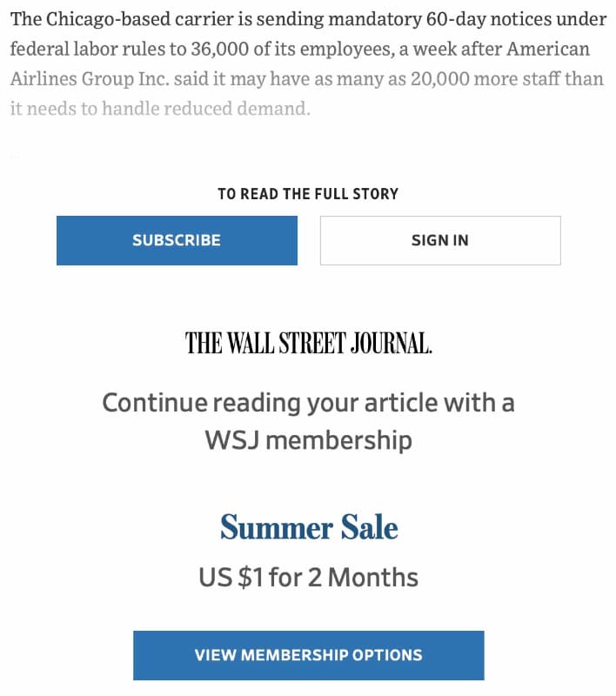
Task: Select the Summer Sale headline
Action: 308,525
